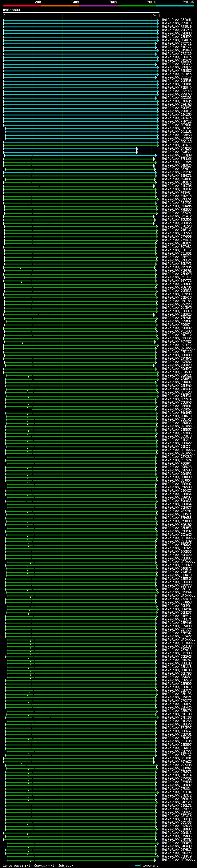Click the hit UniRef100_C5Z147
197x868 pixels.
(x=176, y=77)
